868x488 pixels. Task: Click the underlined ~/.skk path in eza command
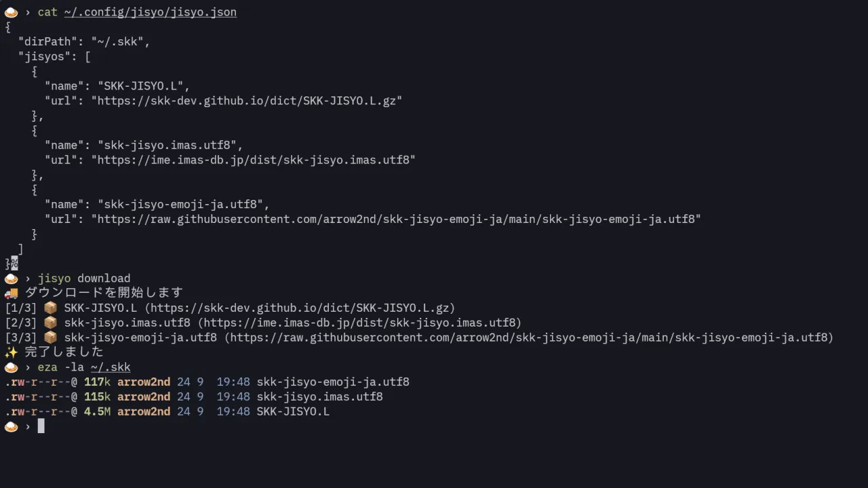coord(111,367)
